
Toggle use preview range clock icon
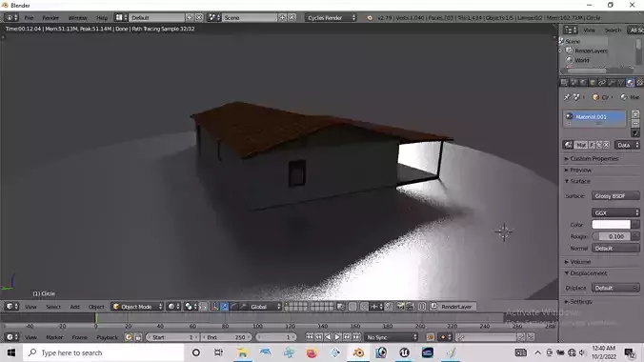129,337
